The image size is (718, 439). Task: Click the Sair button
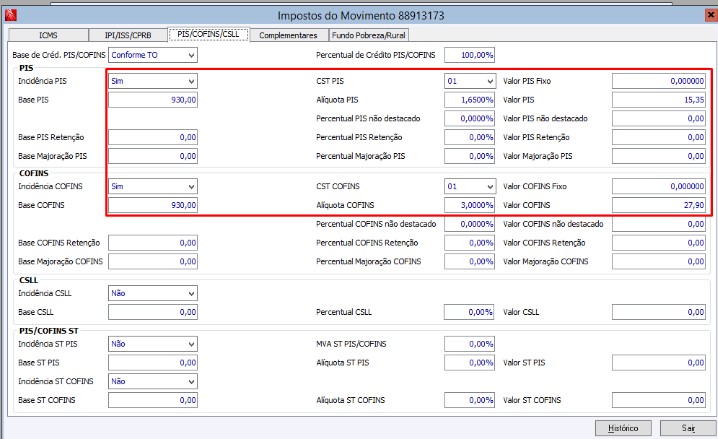point(688,428)
